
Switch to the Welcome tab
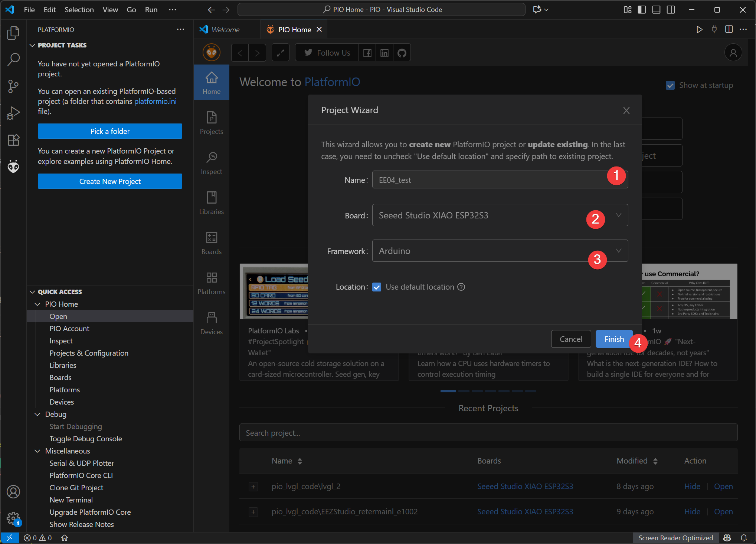coord(225,30)
